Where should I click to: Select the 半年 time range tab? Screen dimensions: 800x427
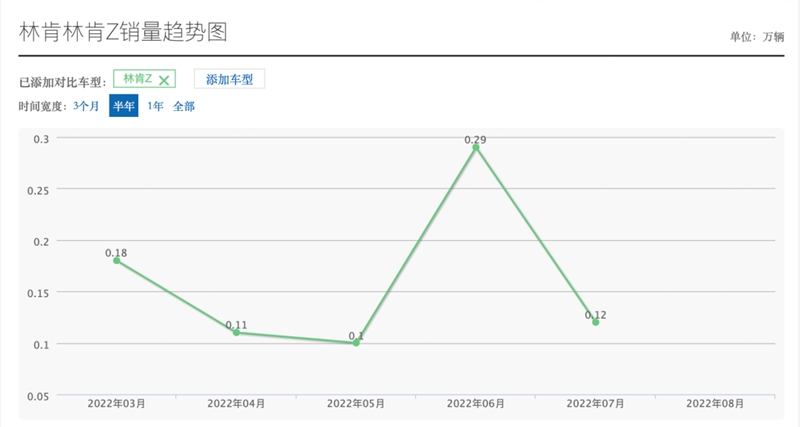pos(123,106)
